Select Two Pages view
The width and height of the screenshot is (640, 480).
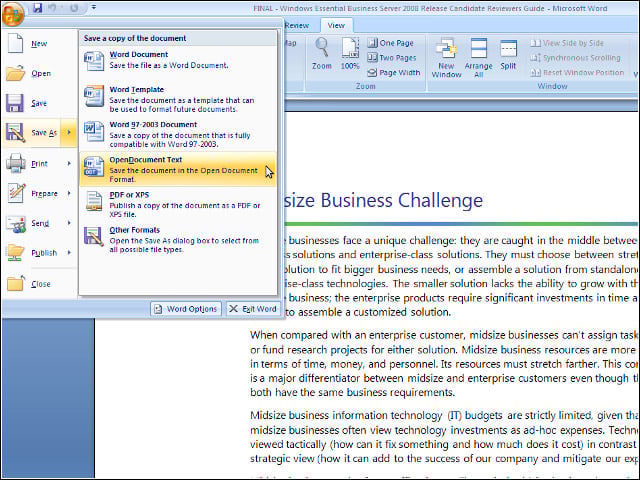[x=391, y=58]
